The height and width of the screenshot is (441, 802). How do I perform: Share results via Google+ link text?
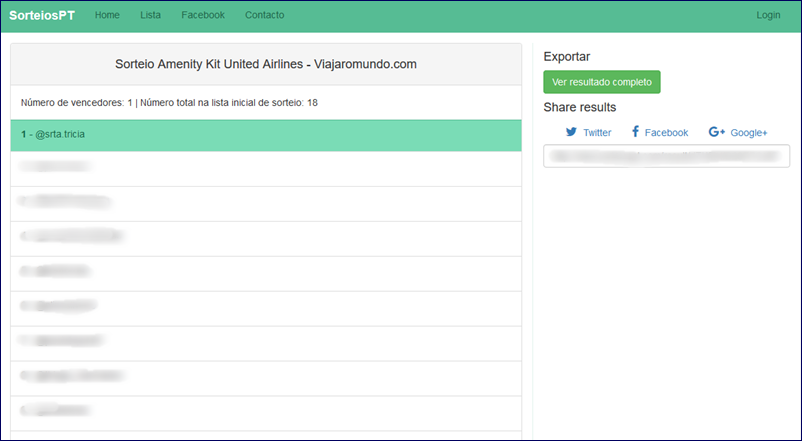click(749, 133)
